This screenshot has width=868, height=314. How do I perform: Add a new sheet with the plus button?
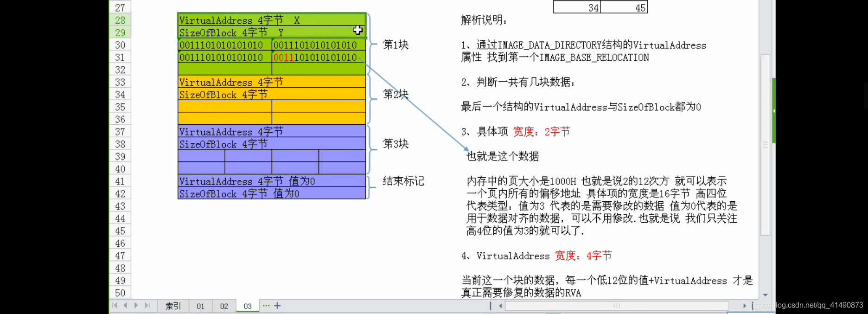277,306
